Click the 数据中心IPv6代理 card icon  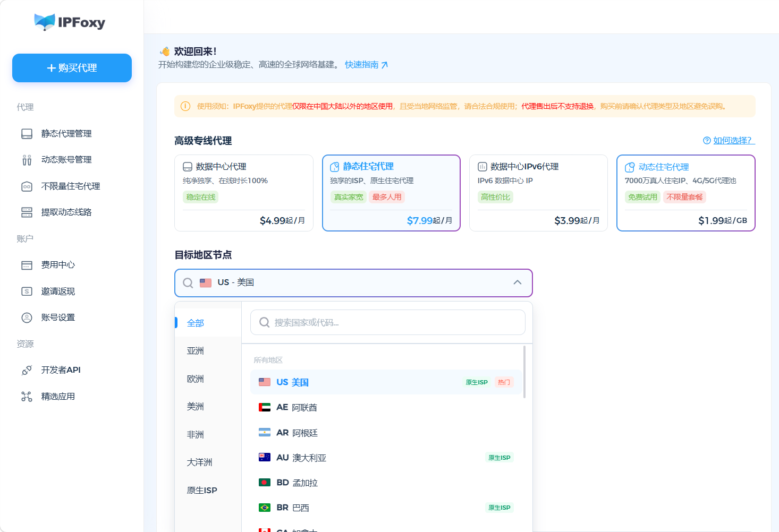482,167
